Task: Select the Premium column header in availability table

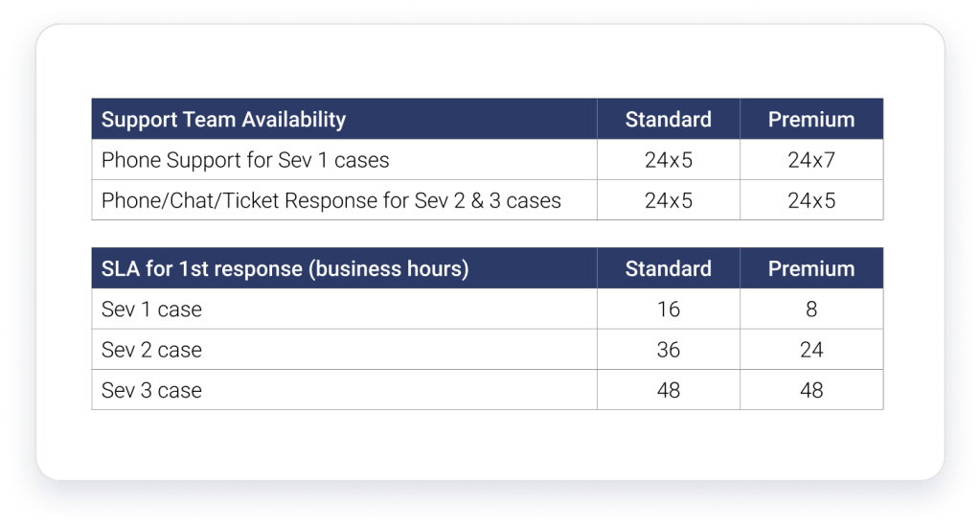Action: (x=811, y=120)
